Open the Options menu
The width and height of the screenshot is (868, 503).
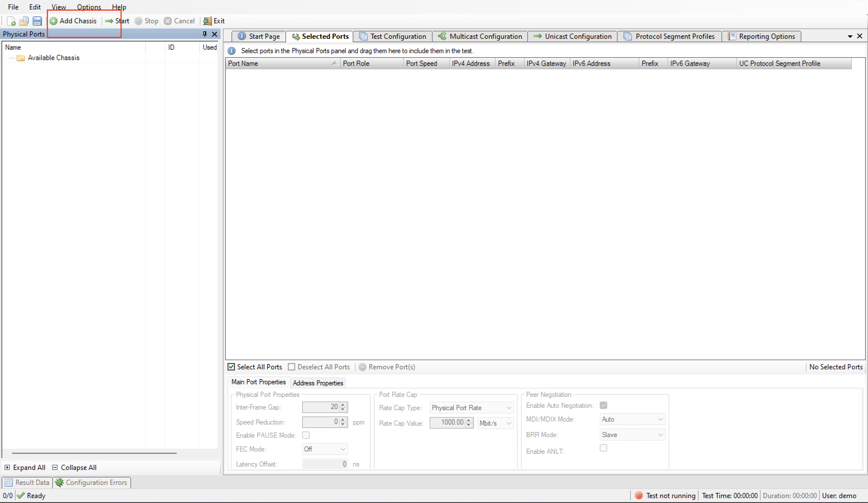point(88,7)
